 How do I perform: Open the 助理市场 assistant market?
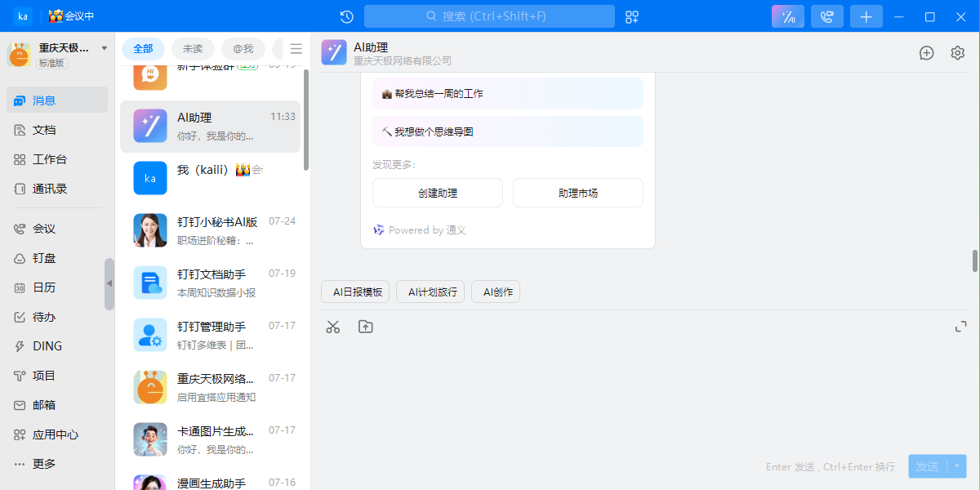pos(577,193)
